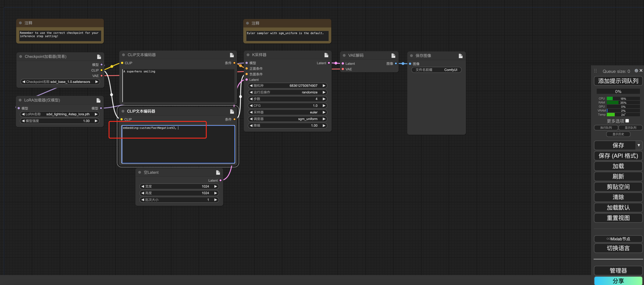Collapse the Checkpoint加载器 node via title dot
The width and height of the screenshot is (644, 285).
pyautogui.click(x=21, y=56)
